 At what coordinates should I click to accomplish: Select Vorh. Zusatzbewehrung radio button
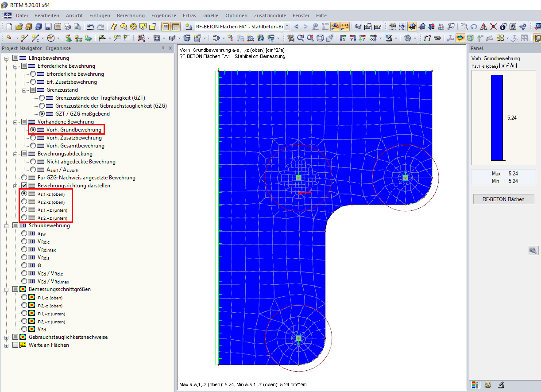pyautogui.click(x=33, y=138)
